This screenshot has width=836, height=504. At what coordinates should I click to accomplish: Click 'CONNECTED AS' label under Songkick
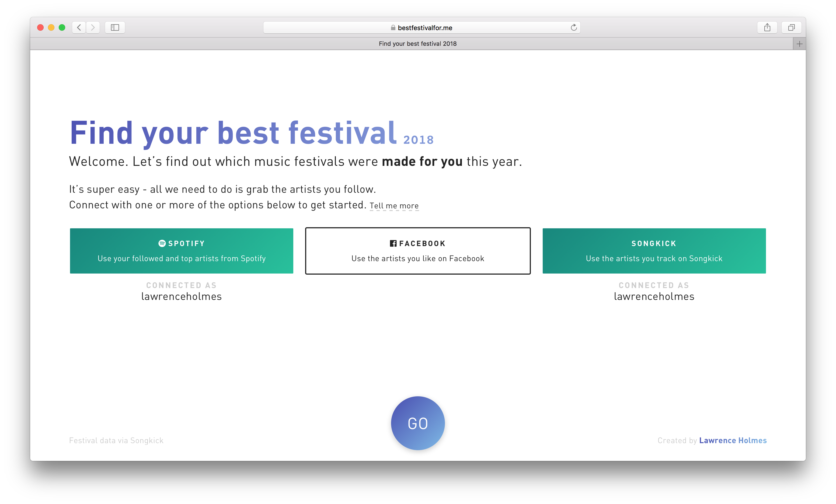pos(654,285)
